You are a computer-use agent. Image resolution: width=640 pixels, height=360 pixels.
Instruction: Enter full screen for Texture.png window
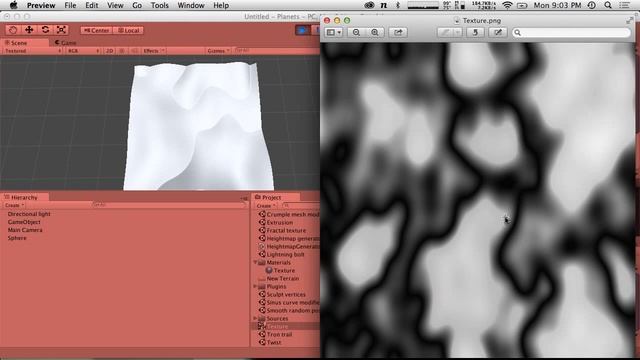(x=630, y=20)
